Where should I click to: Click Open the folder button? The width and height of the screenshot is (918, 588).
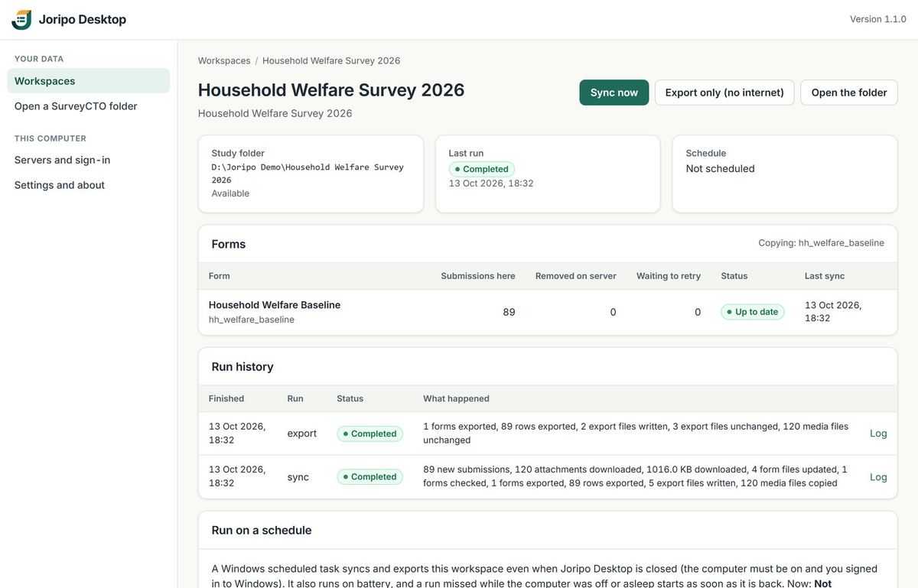point(849,93)
